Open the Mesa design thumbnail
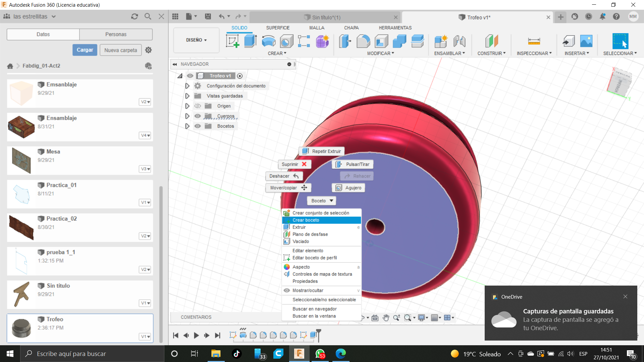Screen dimensions: 644x362 (x=21, y=161)
